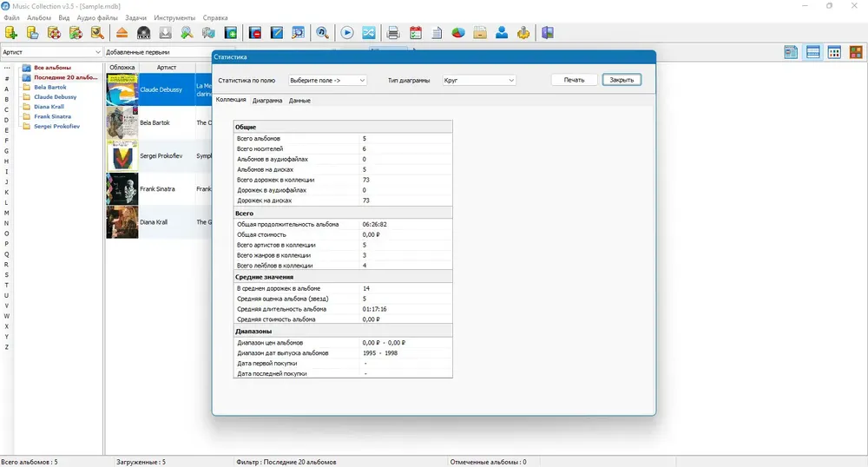Click the Frank Sinatra album cover thumbnail
Screen dimensions: 868x467
click(x=122, y=189)
